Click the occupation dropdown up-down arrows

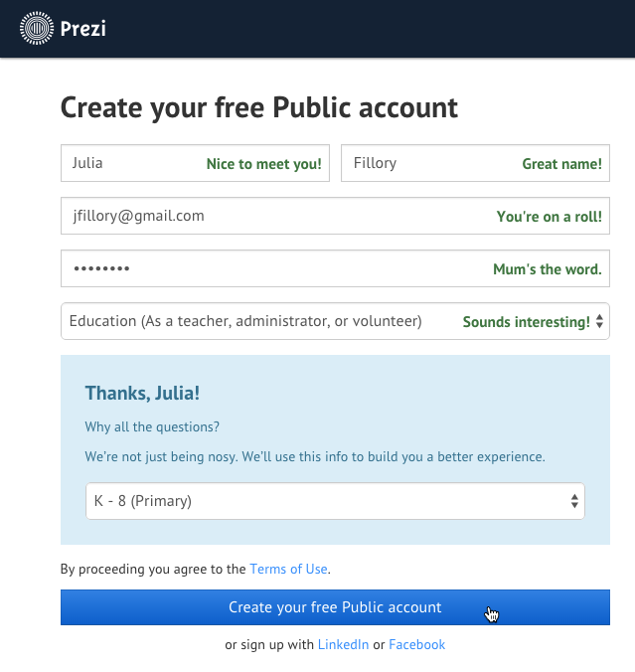point(599,322)
